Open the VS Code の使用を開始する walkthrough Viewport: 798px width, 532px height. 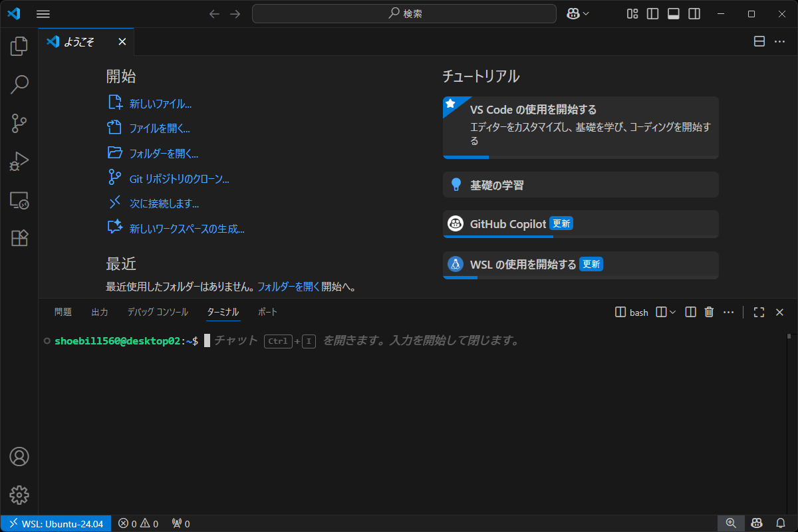[581, 127]
